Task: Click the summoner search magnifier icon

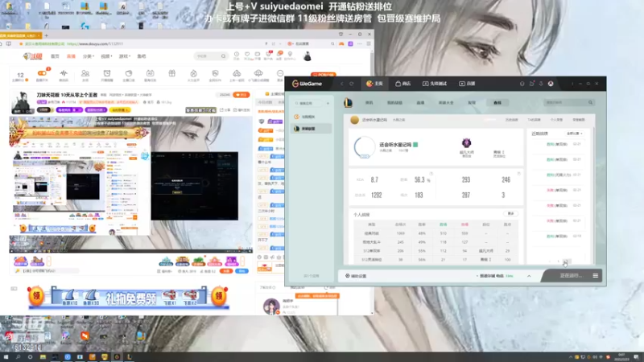Action: [x=590, y=103]
